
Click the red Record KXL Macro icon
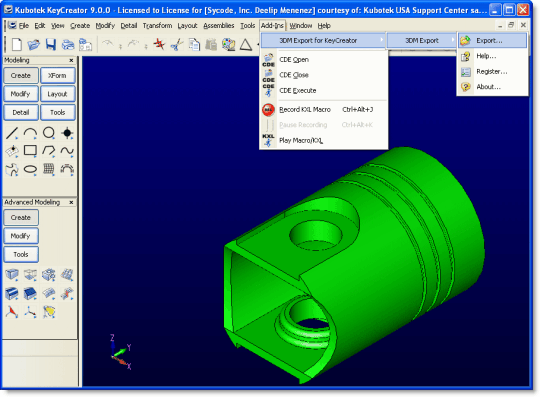click(268, 109)
